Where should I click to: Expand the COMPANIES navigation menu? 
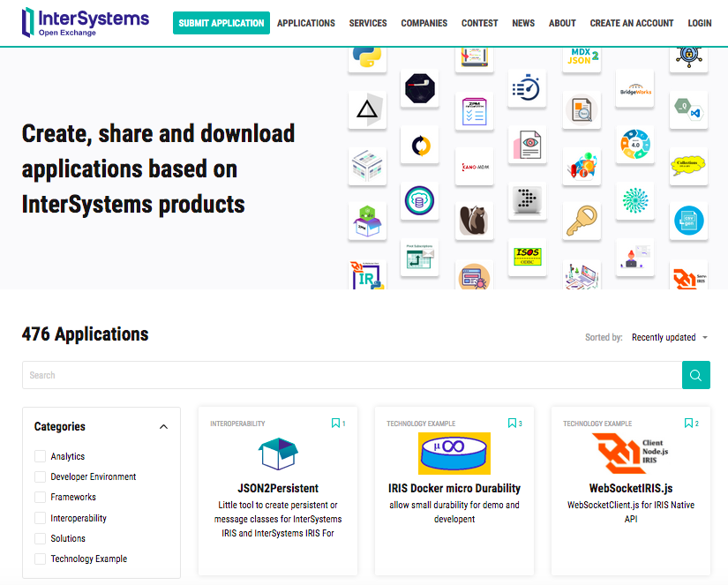click(x=424, y=23)
